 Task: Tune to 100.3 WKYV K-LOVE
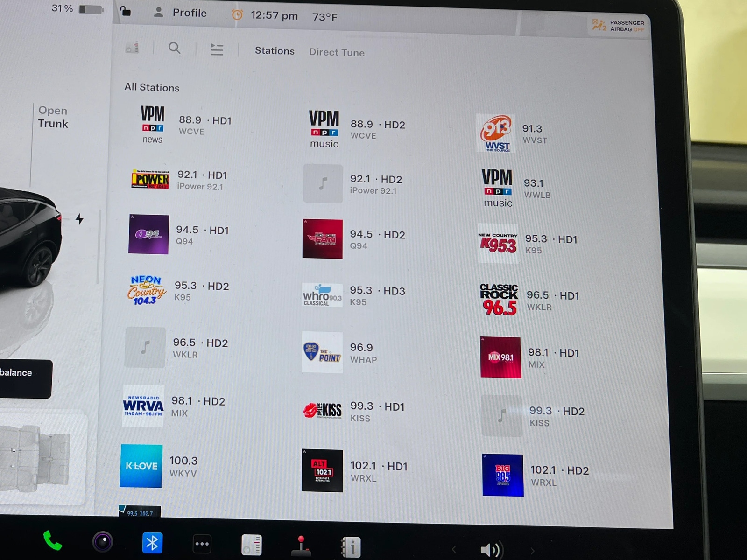(159, 466)
